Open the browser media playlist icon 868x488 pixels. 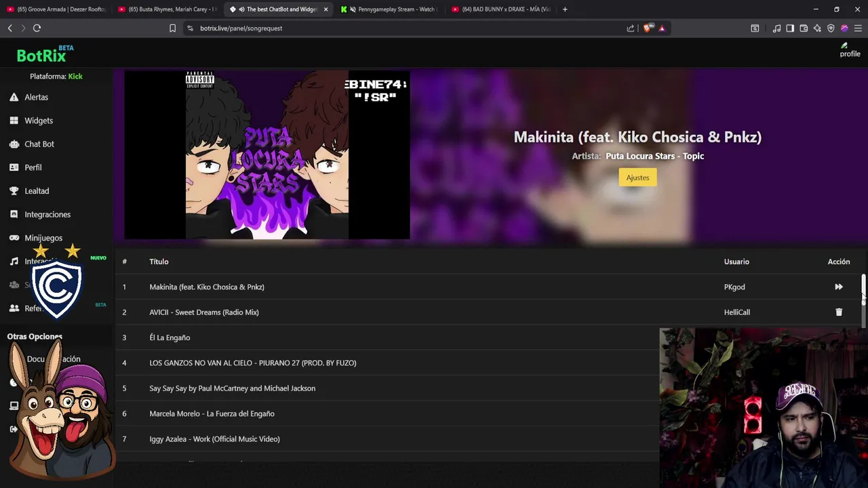(x=776, y=28)
